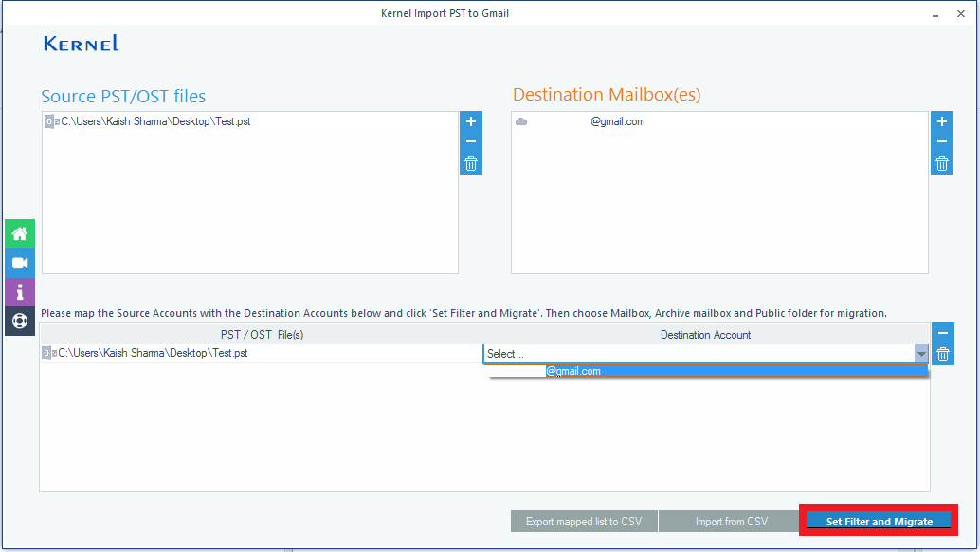Delete mappings using trash icon beside mapping table
The height and width of the screenshot is (552, 980).
click(x=942, y=355)
